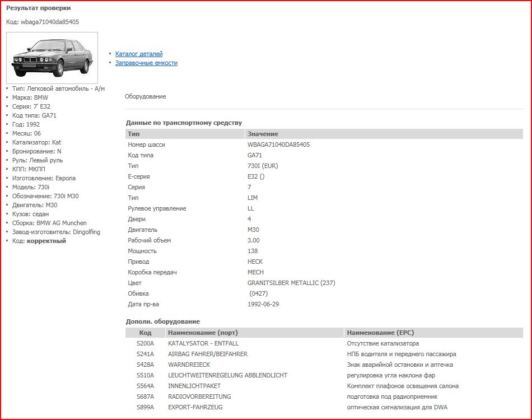Click the "EXPORT-FAHRZEUG" equipment entry
This screenshot has height=420, width=532.
195,407
